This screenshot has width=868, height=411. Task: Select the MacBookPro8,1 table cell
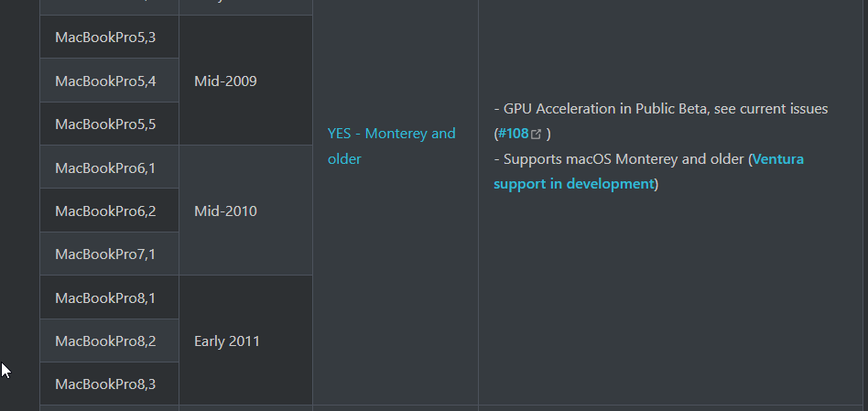coord(105,297)
